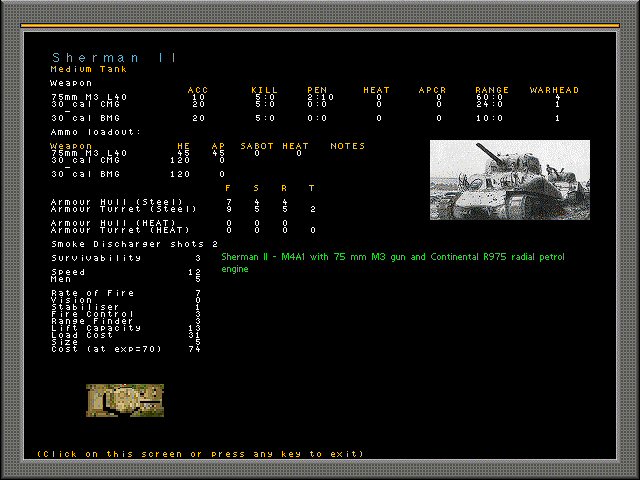This screenshot has height=480, width=640.
Task: Select the APCR column header
Action: [433, 90]
